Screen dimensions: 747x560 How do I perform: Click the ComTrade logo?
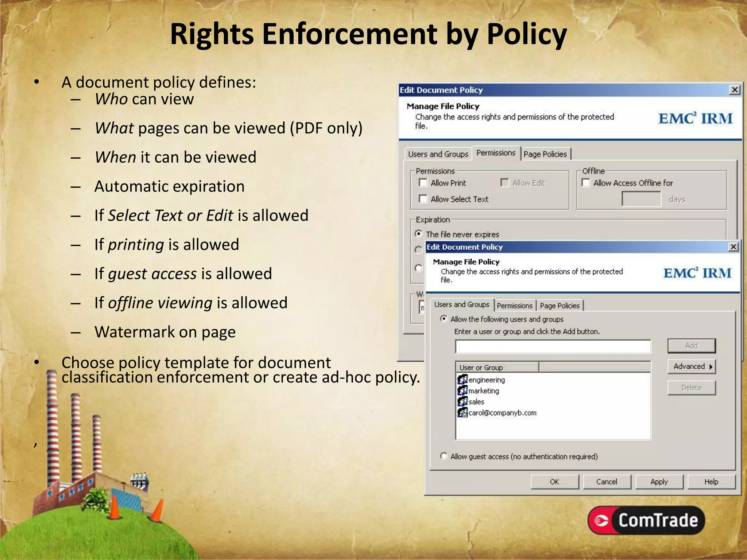tap(646, 520)
